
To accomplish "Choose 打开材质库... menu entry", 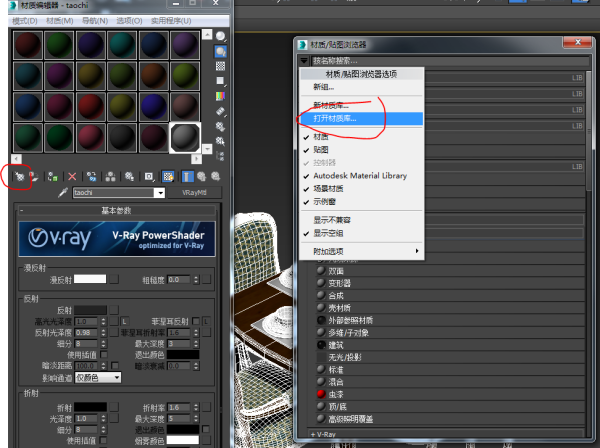I will click(361, 119).
